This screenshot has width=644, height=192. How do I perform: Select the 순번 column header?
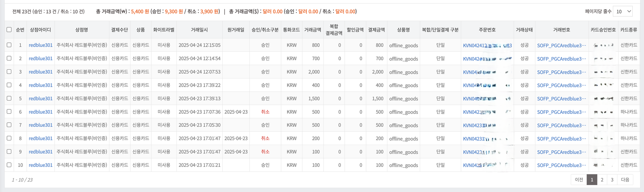20,30
